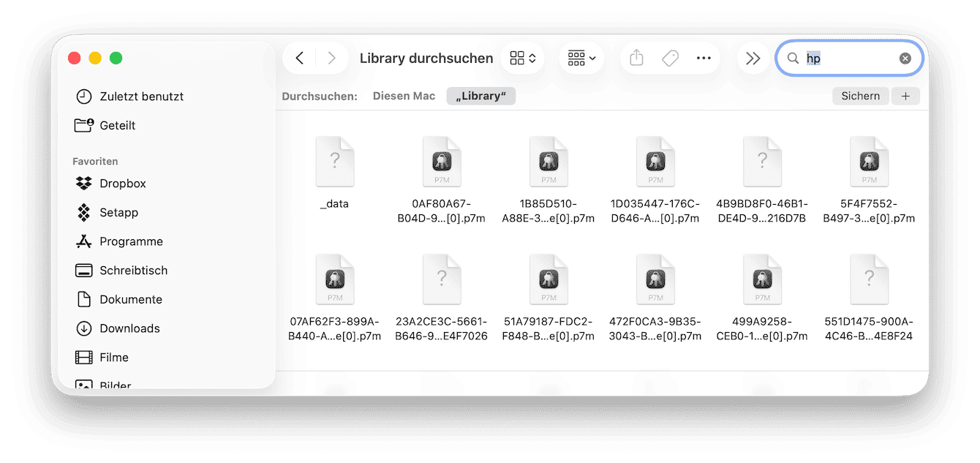
Task: Click the Tags icon in the toolbar
Action: (670, 58)
